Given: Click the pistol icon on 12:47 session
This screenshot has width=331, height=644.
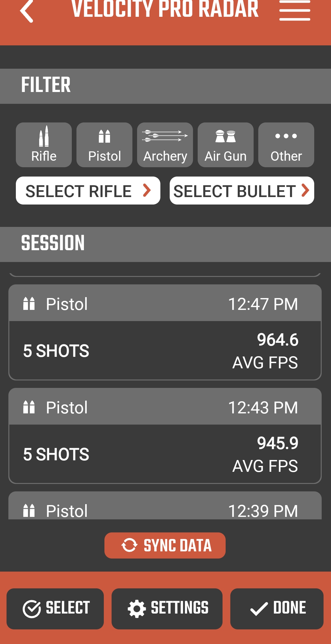Looking at the screenshot, I should [x=29, y=304].
